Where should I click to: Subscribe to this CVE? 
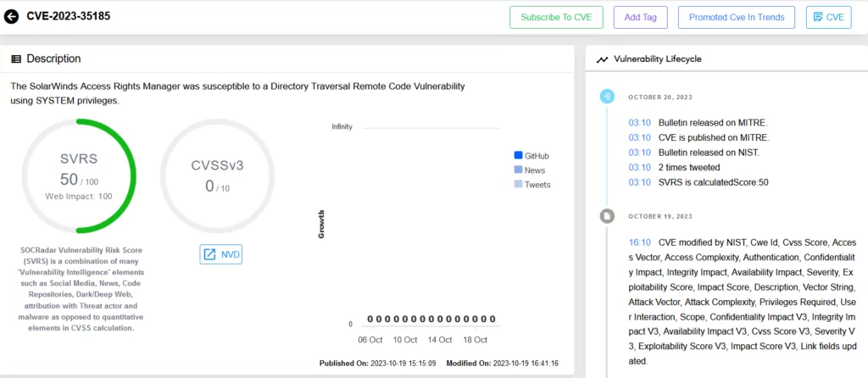pyautogui.click(x=556, y=17)
